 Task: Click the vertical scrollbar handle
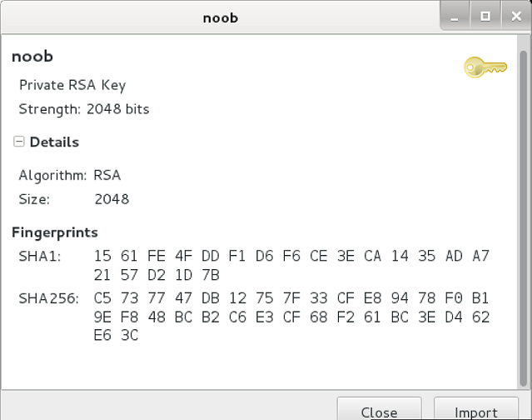523,218
